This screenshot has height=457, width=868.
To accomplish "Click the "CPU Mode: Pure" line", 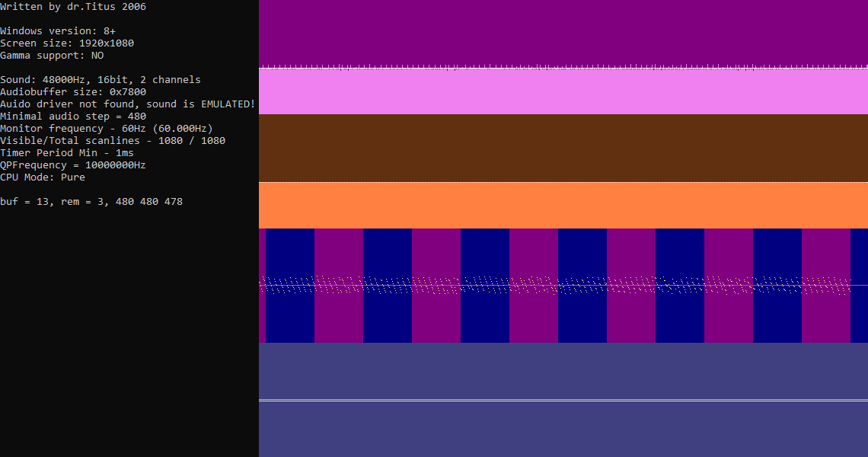I will pyautogui.click(x=43, y=177).
